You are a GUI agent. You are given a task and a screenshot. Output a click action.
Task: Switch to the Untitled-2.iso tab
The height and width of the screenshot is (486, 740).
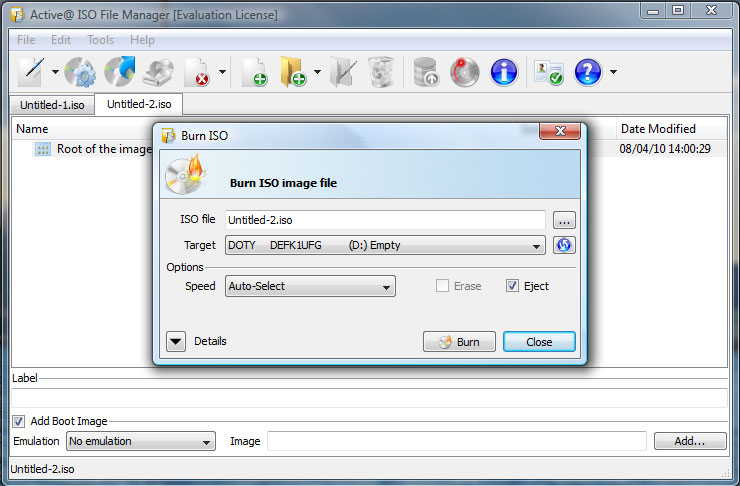(139, 104)
